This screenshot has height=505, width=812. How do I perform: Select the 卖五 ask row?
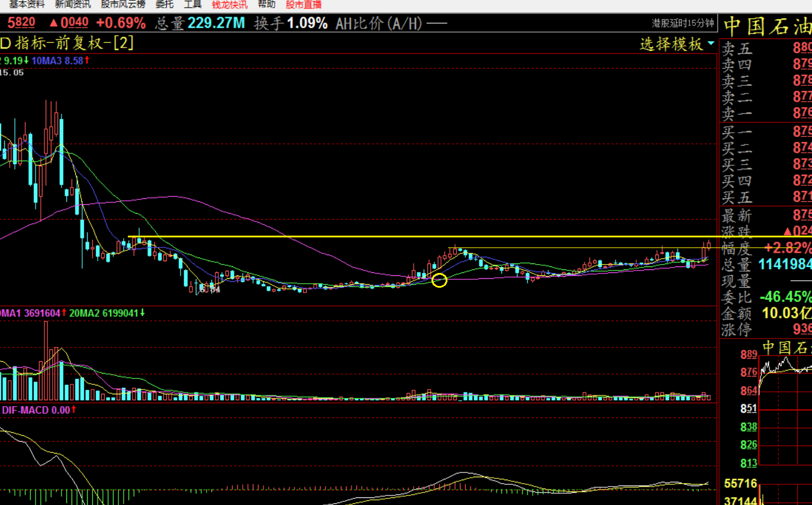click(x=766, y=49)
